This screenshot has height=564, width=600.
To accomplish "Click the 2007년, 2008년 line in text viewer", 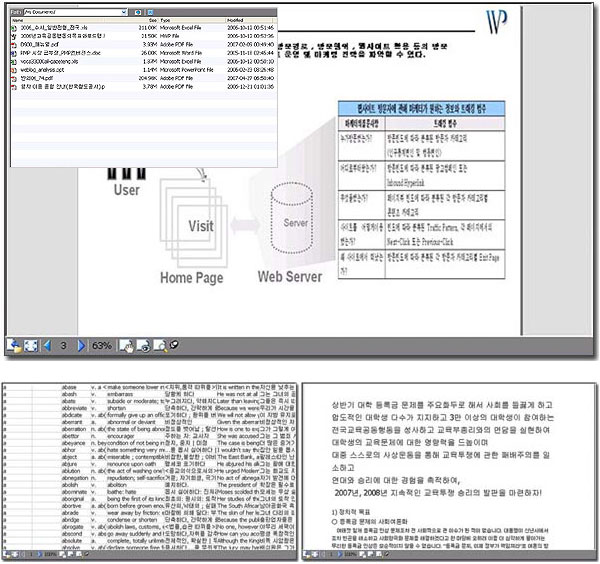I will [x=438, y=493].
